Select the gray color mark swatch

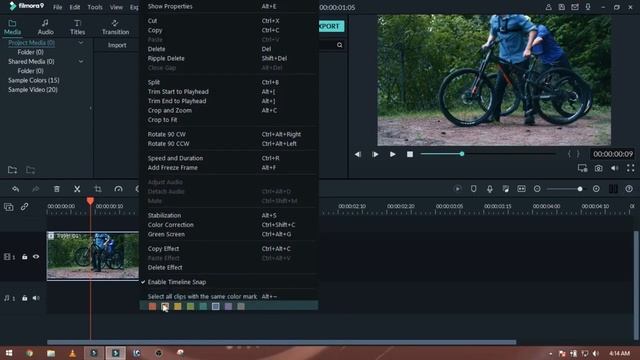pyautogui.click(x=241, y=306)
